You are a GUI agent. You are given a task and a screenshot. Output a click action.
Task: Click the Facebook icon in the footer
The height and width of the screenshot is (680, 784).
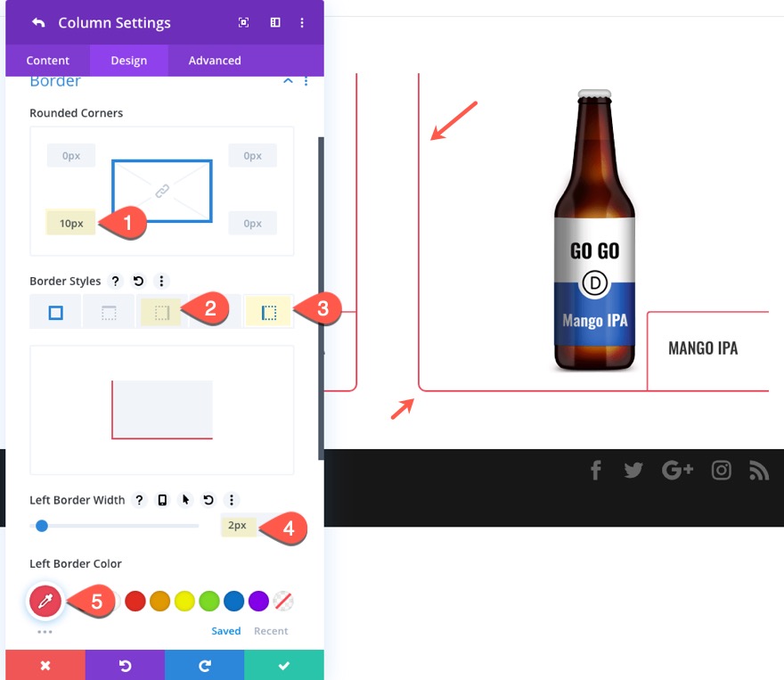pos(595,471)
